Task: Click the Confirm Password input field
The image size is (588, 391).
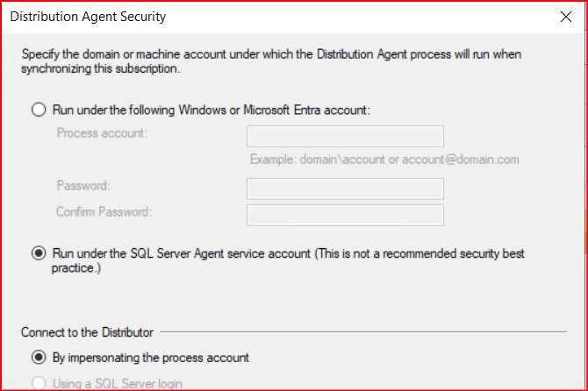Action: click(345, 215)
